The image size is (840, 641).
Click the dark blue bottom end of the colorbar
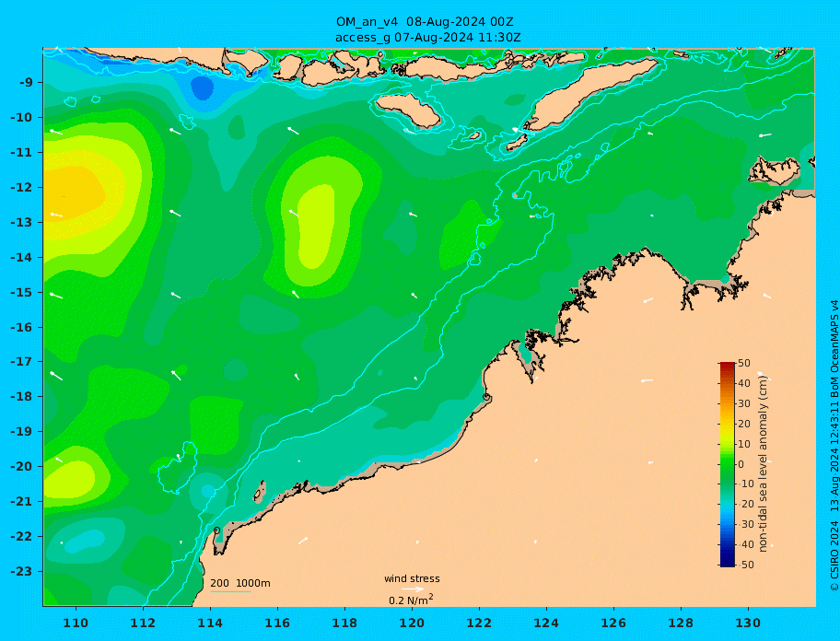[x=727, y=563]
